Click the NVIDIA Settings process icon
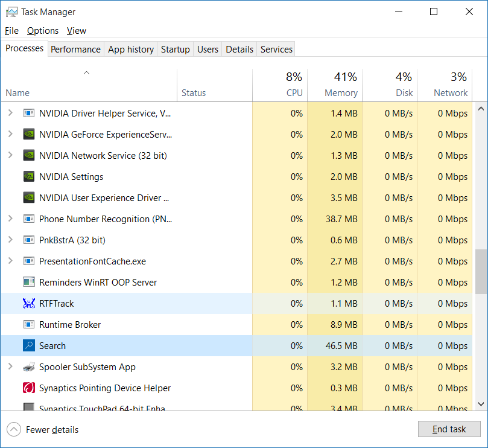This screenshot has height=448, width=488. tap(29, 177)
